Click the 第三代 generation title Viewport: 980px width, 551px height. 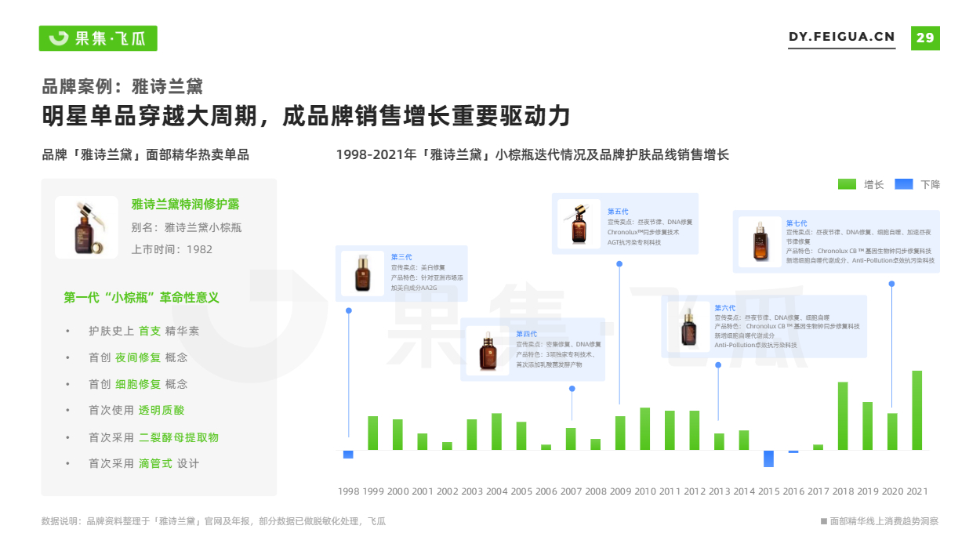[x=401, y=257]
